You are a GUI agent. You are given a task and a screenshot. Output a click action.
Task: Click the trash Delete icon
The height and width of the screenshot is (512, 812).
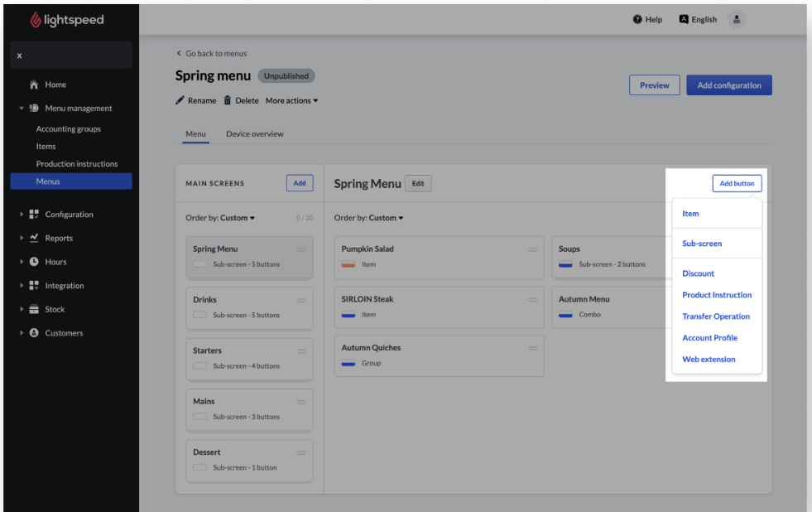coord(228,100)
